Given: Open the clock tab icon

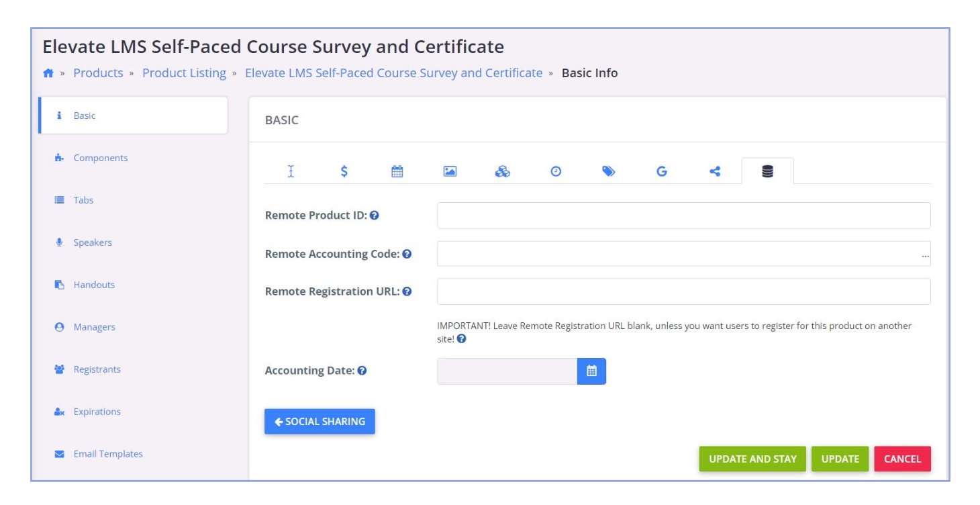Looking at the screenshot, I should (x=556, y=171).
